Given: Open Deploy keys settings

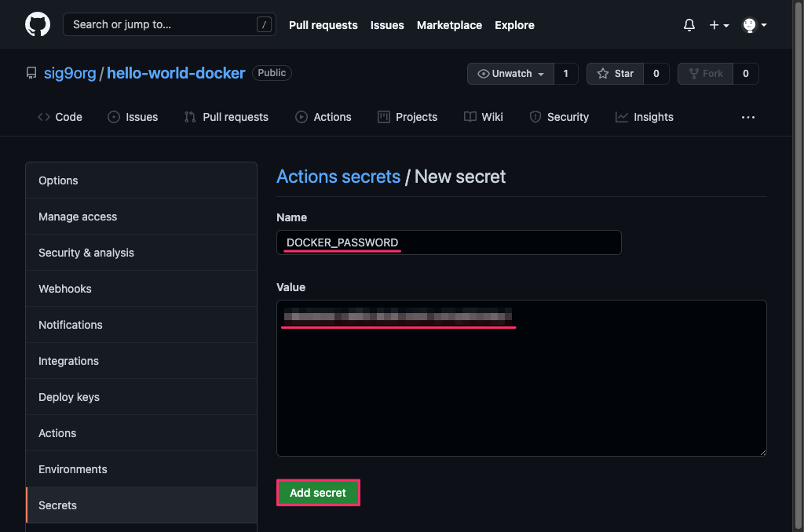Looking at the screenshot, I should [141, 397].
